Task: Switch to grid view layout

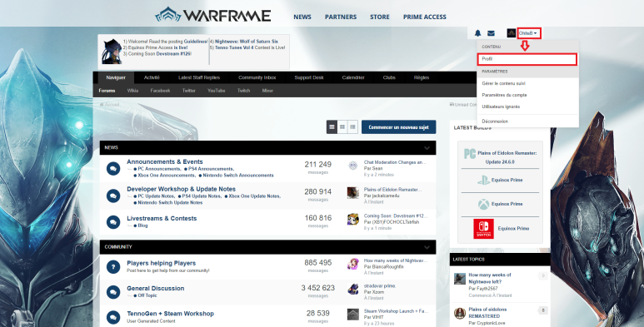Action: click(342, 127)
